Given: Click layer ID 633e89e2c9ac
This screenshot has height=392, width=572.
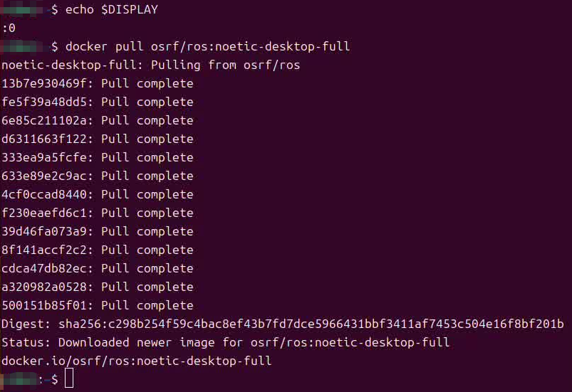Looking at the screenshot, I should pyautogui.click(x=44, y=176).
